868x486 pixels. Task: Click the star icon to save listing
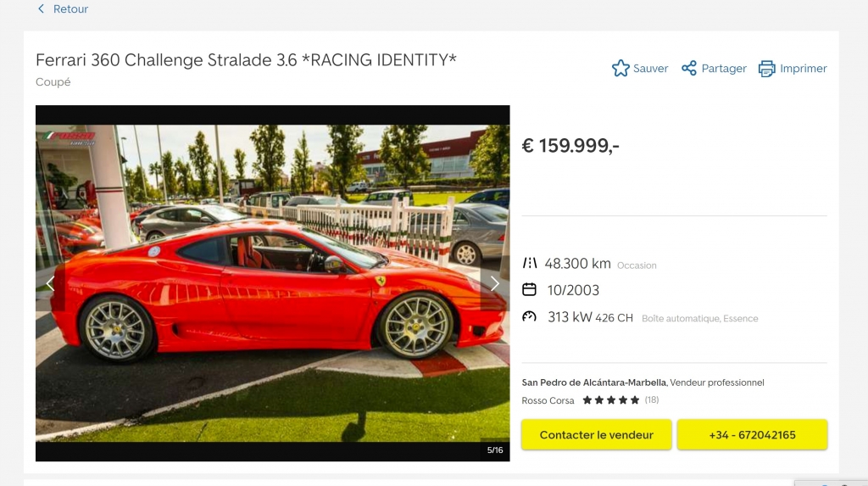pos(620,68)
